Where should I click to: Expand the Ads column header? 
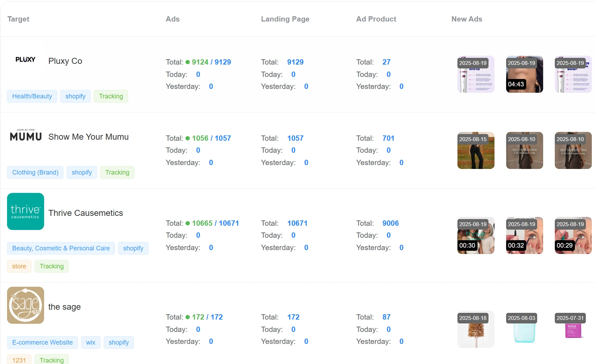(172, 19)
